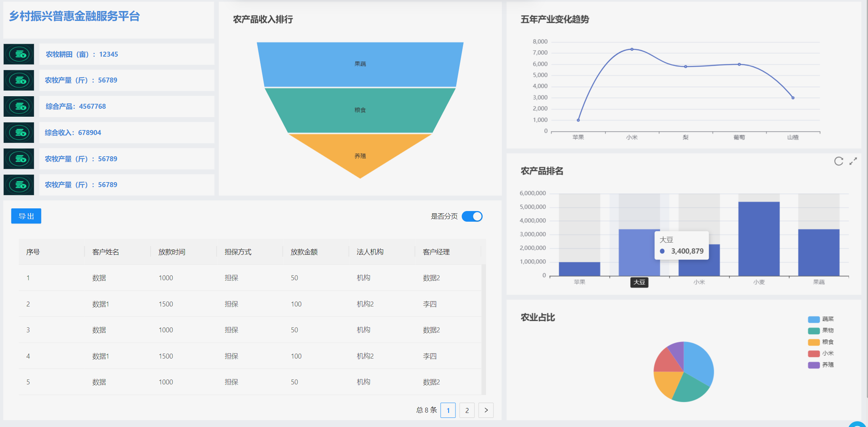Click coin icon beside 农牧耕田 stat

click(x=19, y=54)
